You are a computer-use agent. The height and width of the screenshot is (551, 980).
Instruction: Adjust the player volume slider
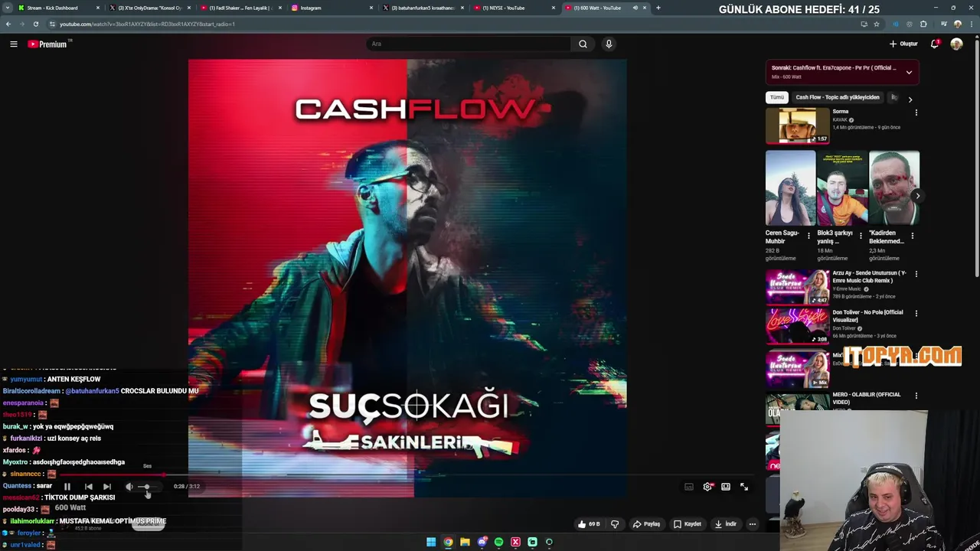pos(149,487)
